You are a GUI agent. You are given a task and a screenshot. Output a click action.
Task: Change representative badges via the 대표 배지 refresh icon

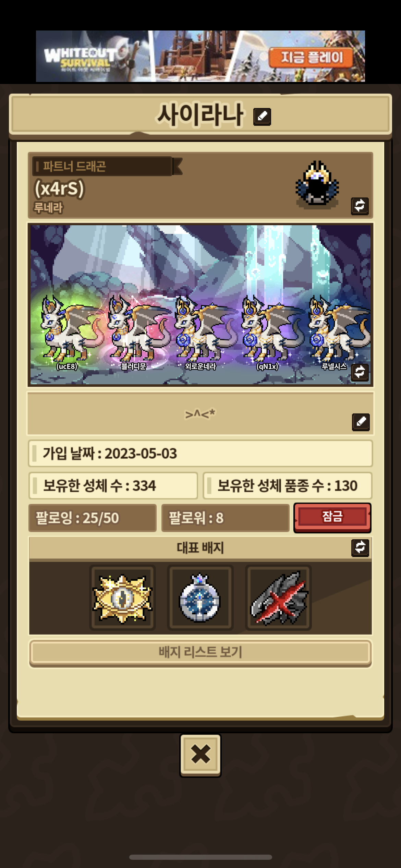[360, 548]
